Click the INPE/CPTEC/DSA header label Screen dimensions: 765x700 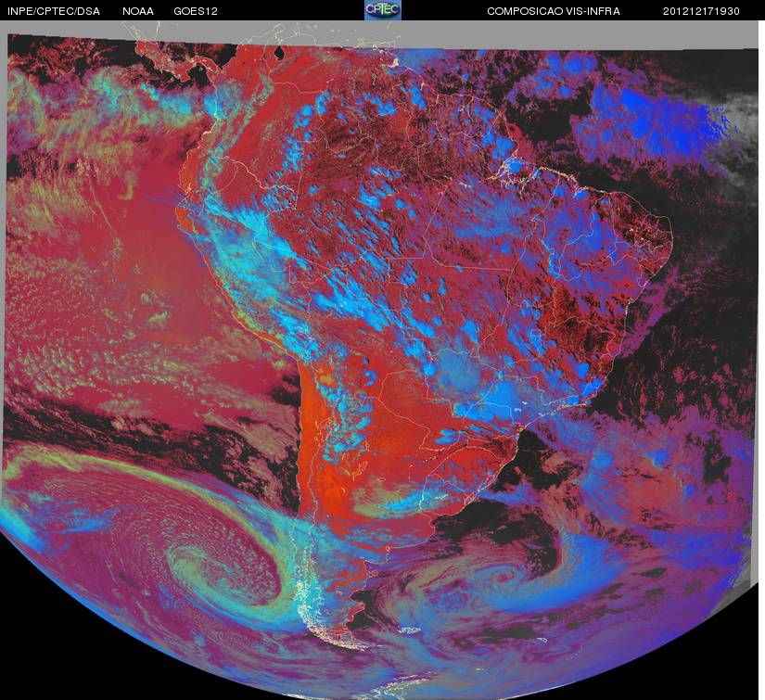click(x=54, y=11)
